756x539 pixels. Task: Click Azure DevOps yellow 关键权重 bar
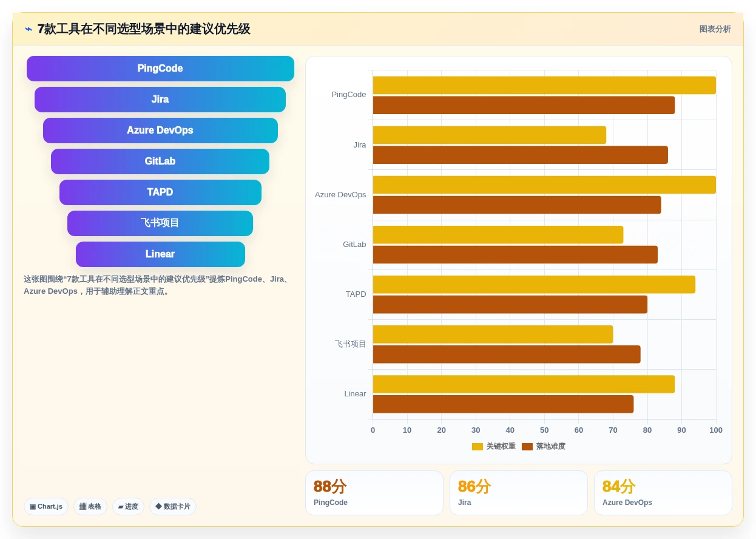coord(544,185)
